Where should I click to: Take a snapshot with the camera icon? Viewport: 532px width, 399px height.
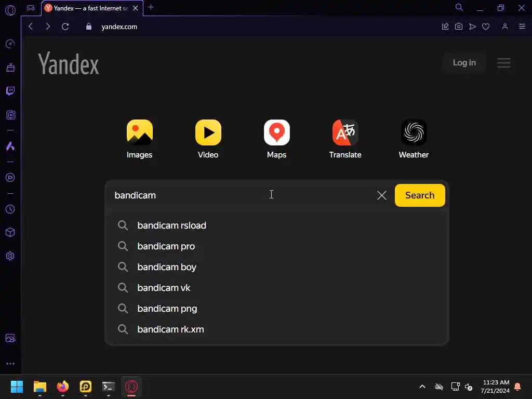click(x=459, y=26)
